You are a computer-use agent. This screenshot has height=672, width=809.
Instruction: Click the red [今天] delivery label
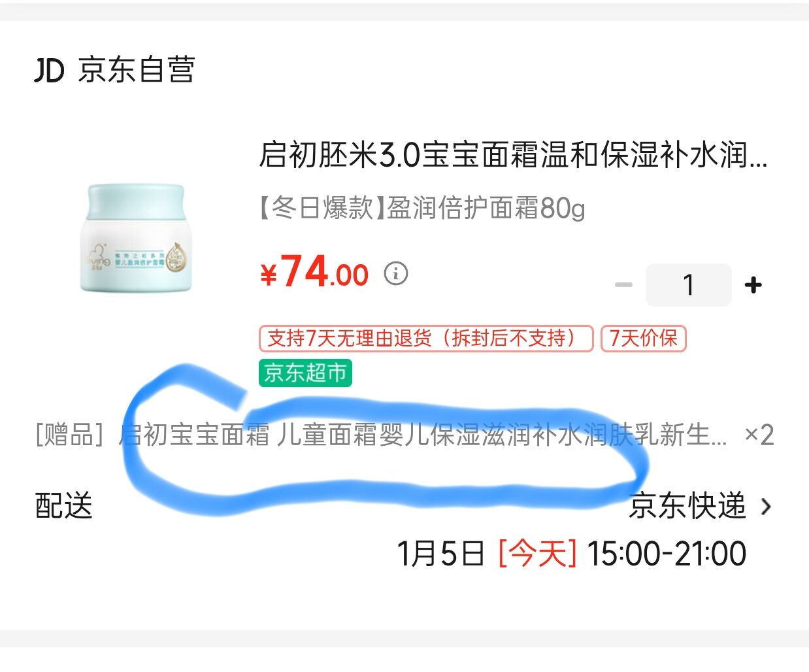coord(537,554)
